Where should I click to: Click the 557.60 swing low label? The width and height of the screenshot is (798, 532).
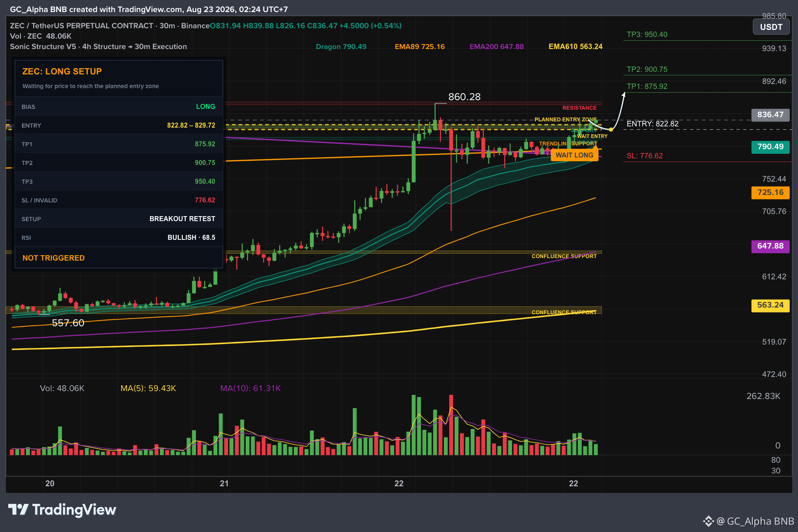point(68,323)
